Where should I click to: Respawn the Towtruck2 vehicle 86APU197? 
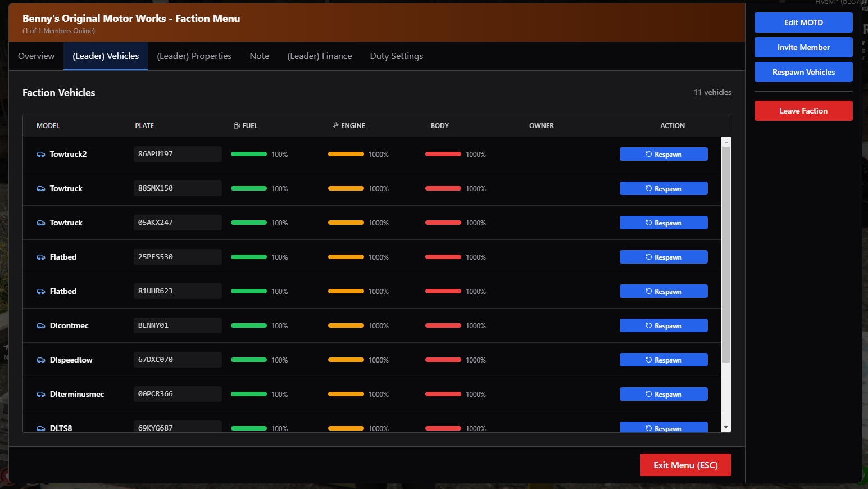(663, 155)
